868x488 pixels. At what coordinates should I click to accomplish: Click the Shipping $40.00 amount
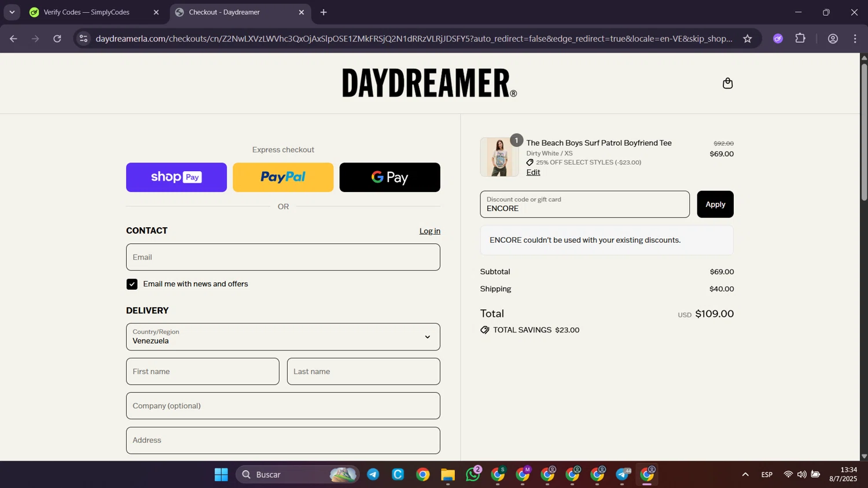click(x=722, y=289)
